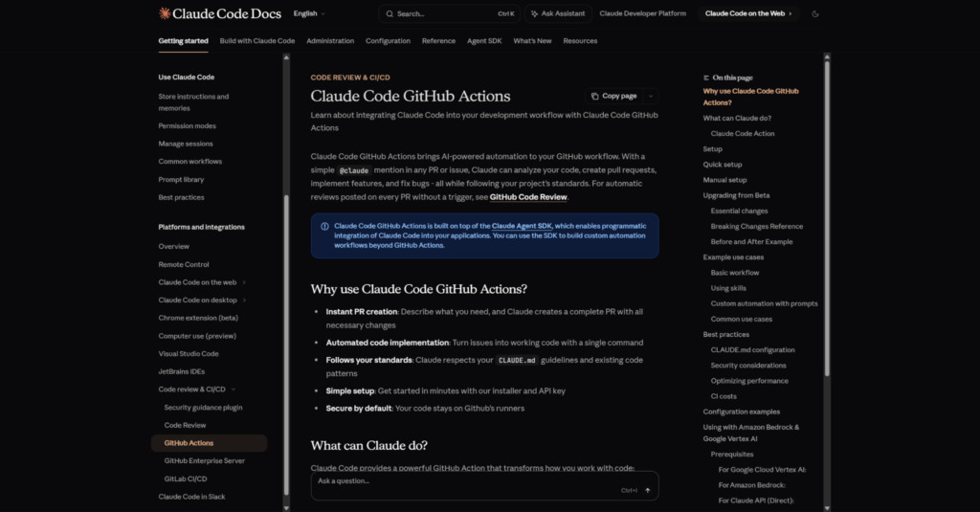Jump to CI costs section

pos(724,396)
